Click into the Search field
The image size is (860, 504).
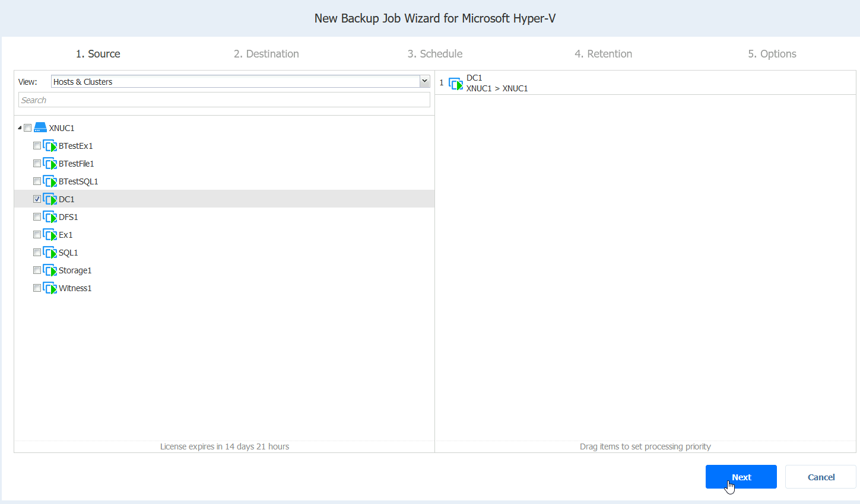(224, 100)
